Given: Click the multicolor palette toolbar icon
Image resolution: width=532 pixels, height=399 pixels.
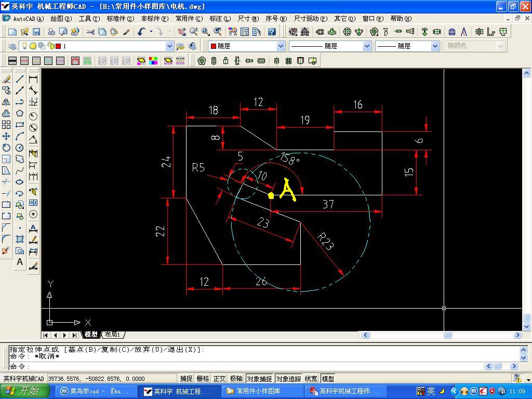Looking at the screenshot, I should point(153,61).
